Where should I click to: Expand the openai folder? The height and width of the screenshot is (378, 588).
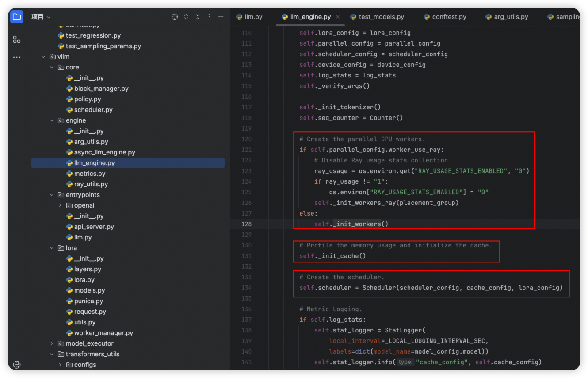point(60,205)
